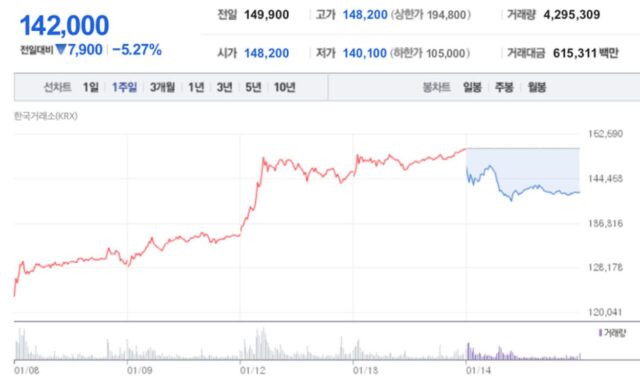Click the 01/12 date axis label
The width and height of the screenshot is (640, 390).
click(x=252, y=370)
